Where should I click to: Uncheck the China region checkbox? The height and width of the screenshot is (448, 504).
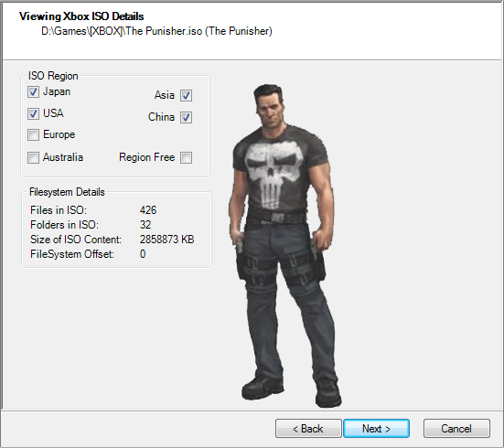point(186,117)
